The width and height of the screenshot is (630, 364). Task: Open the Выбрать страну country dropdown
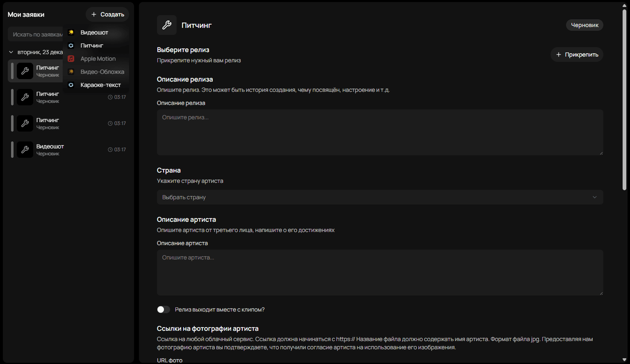[380, 197]
